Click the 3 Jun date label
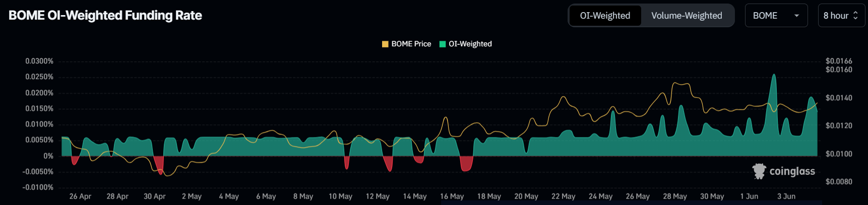Screen dimensions: 868x205 786,196
